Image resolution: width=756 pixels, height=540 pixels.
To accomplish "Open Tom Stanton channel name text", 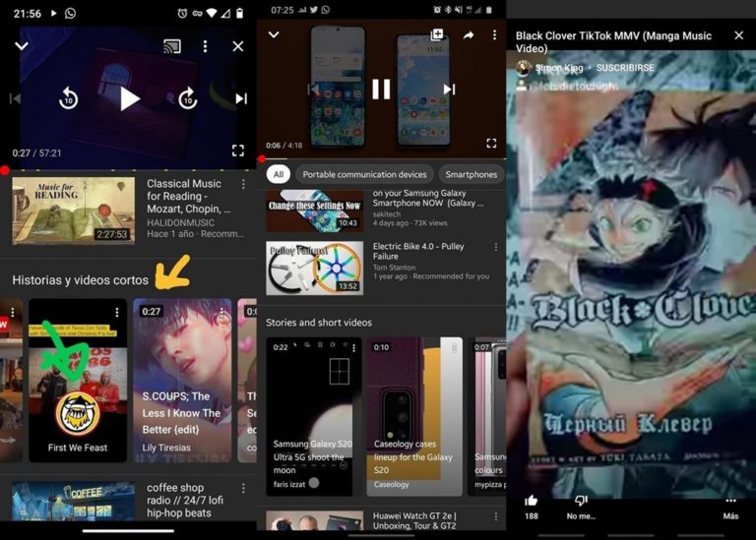I will [394, 267].
